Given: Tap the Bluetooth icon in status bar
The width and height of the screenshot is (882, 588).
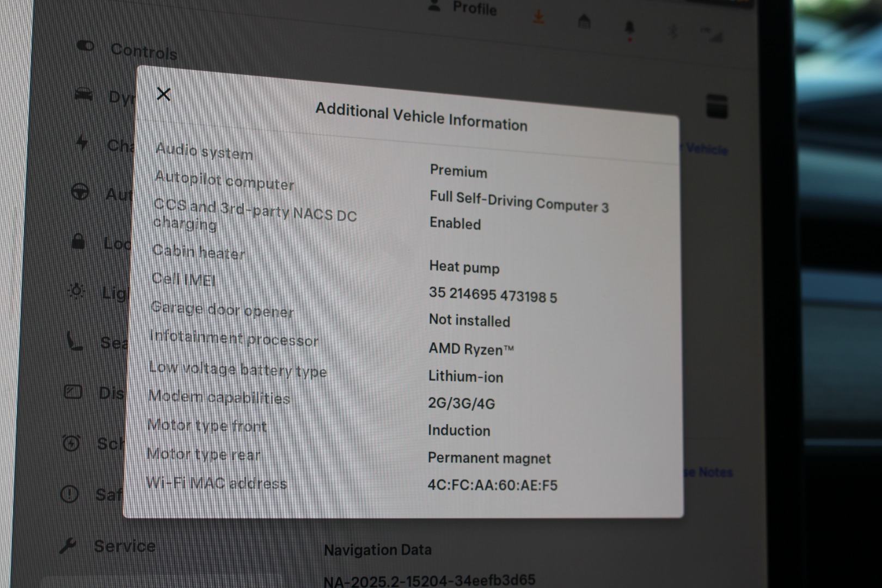Looking at the screenshot, I should point(673,32).
